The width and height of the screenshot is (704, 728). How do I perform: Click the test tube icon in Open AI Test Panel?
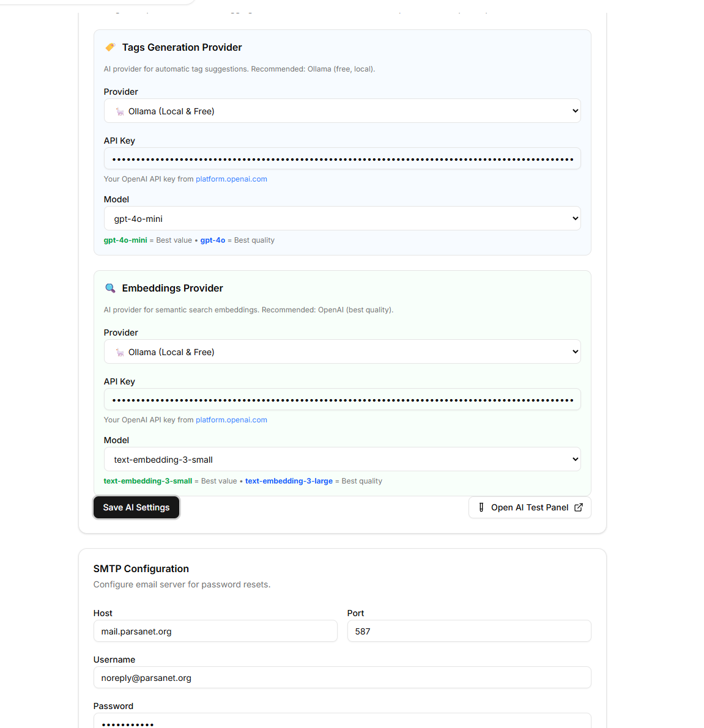(481, 507)
